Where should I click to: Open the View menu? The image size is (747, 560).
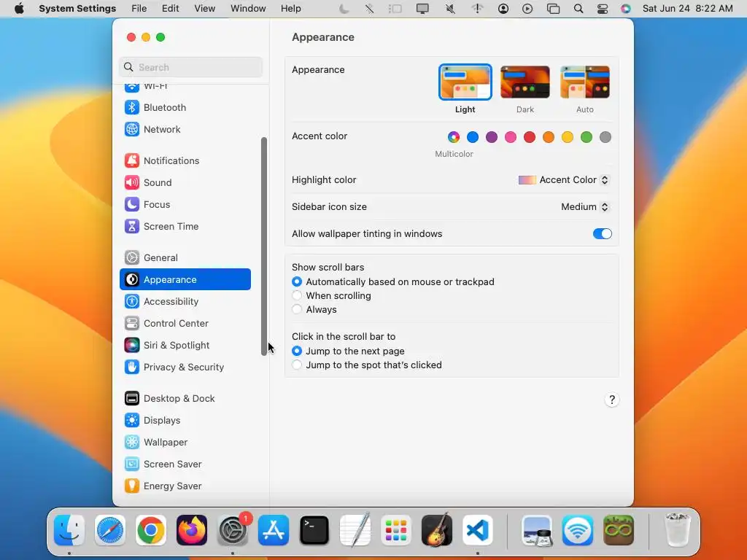[204, 9]
